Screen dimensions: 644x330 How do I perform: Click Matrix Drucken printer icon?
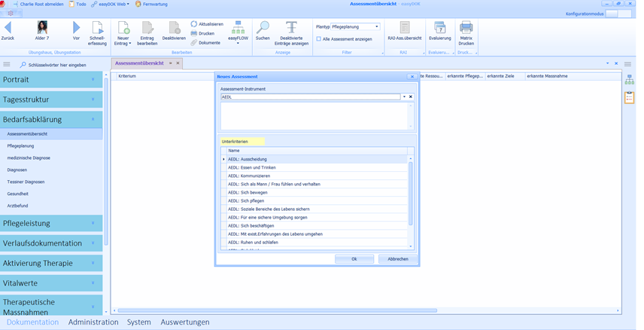[x=466, y=28]
